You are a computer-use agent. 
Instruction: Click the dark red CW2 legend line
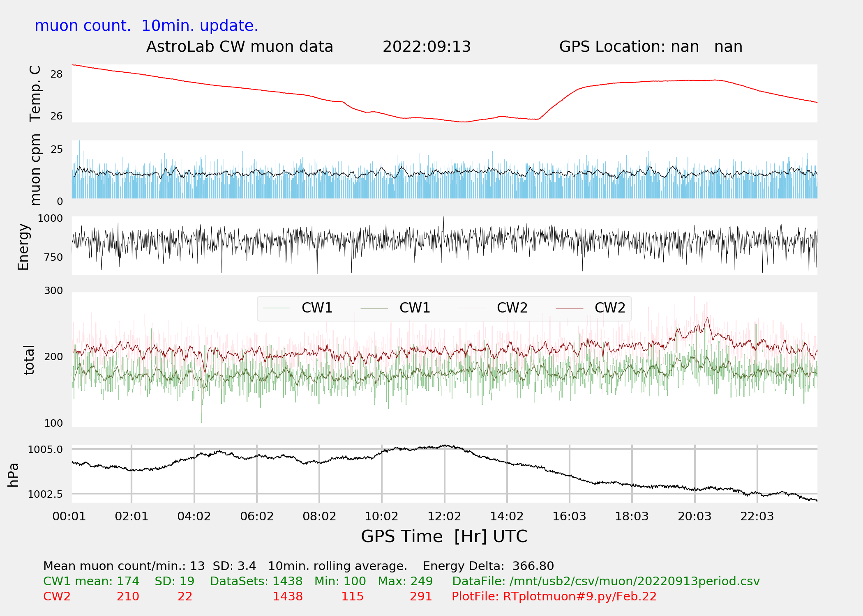click(569, 308)
